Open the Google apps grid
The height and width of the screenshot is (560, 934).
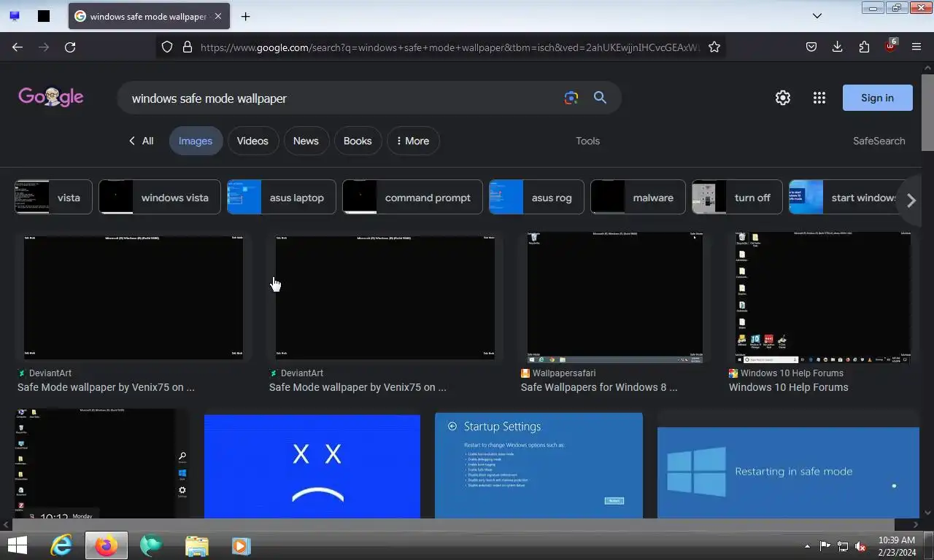(819, 98)
